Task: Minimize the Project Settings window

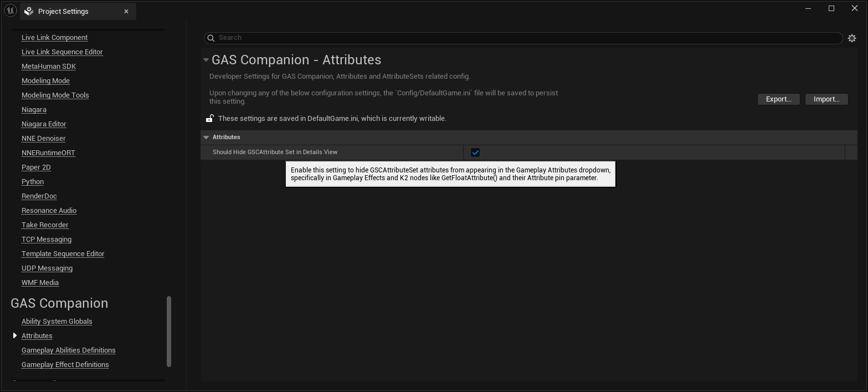Action: click(809, 8)
